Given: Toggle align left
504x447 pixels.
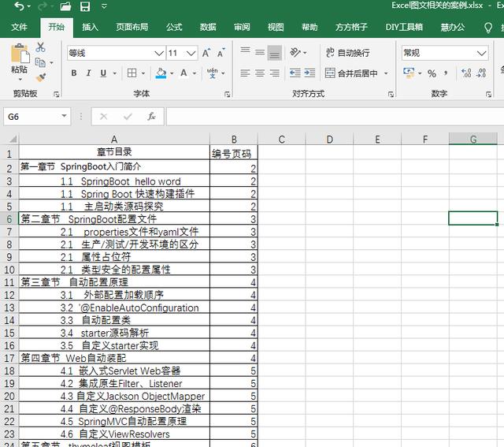Looking at the screenshot, I should pyautogui.click(x=245, y=73).
